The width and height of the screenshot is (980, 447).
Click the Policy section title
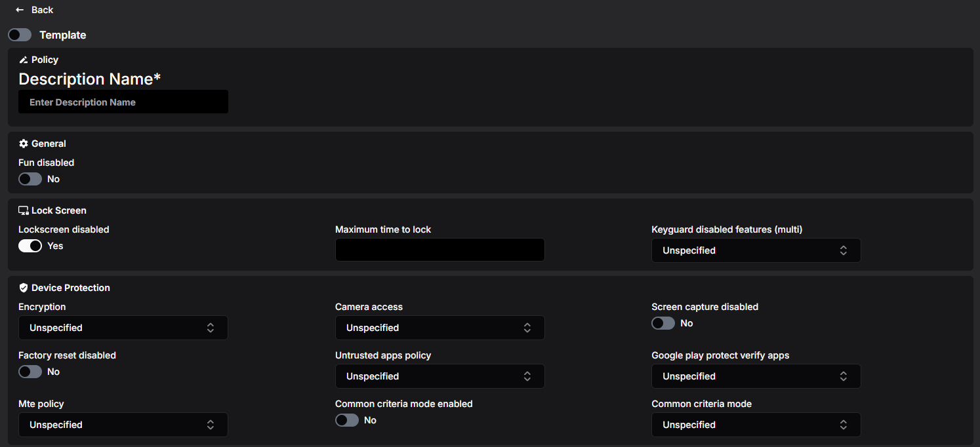coord(45,60)
